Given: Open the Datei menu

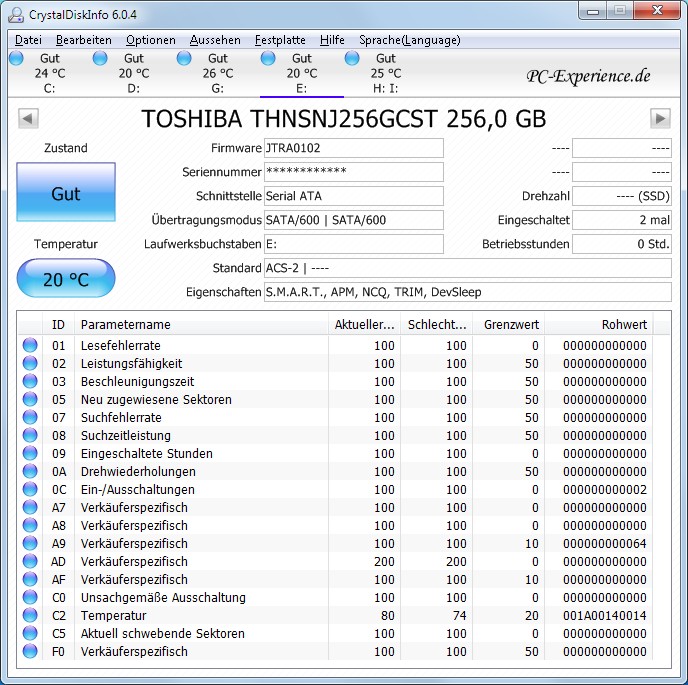Looking at the screenshot, I should (x=28, y=40).
